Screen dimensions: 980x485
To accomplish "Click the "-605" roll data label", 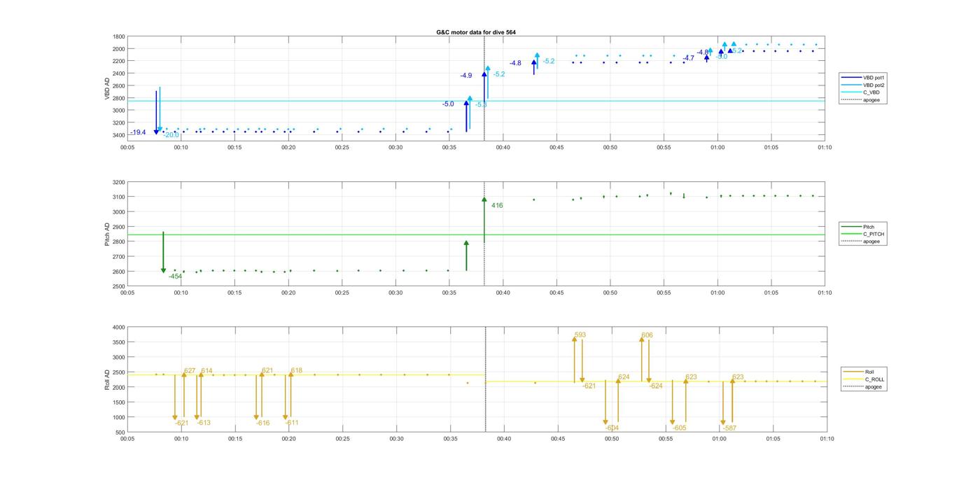I will 680,428.
